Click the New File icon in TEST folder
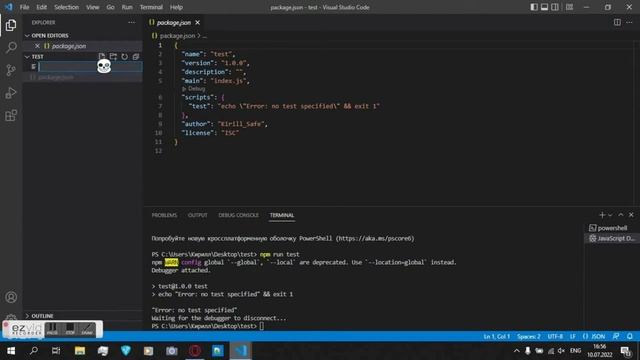The image size is (640, 360). pos(102,57)
